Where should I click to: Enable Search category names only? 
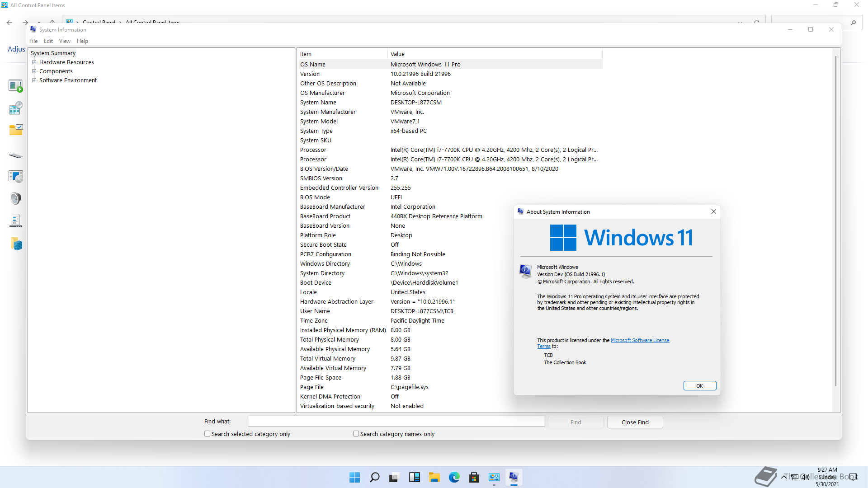tap(356, 434)
